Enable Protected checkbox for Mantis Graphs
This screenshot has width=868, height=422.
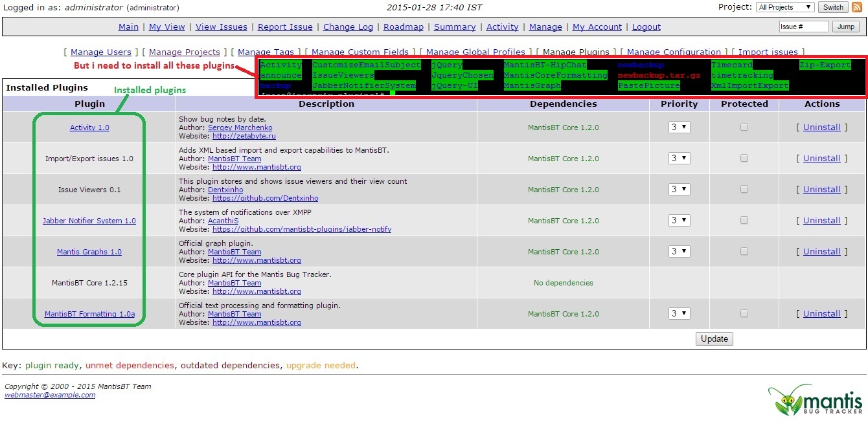pos(744,252)
